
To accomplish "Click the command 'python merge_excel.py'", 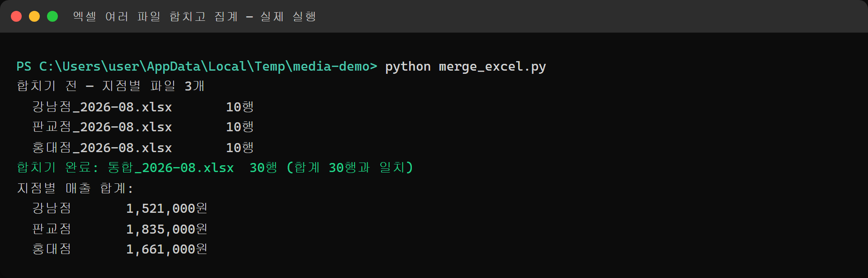I will click(x=465, y=67).
